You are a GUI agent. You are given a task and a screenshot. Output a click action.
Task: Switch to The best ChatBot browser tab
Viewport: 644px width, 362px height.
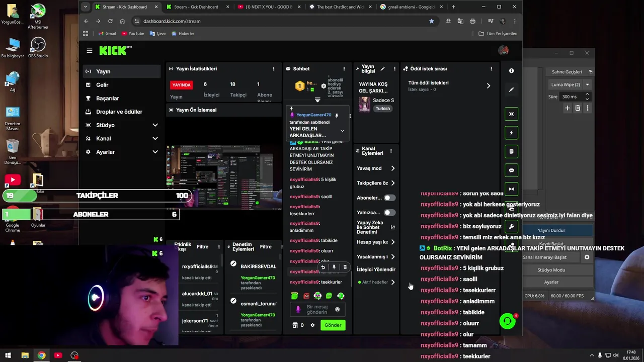click(x=340, y=7)
